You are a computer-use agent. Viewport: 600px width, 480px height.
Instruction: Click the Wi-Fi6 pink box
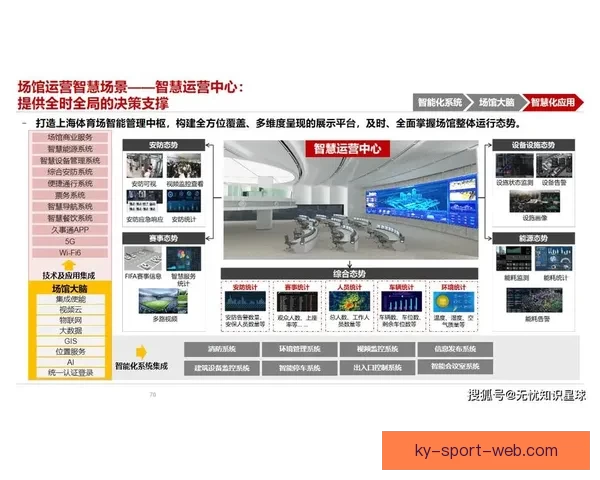(x=70, y=253)
